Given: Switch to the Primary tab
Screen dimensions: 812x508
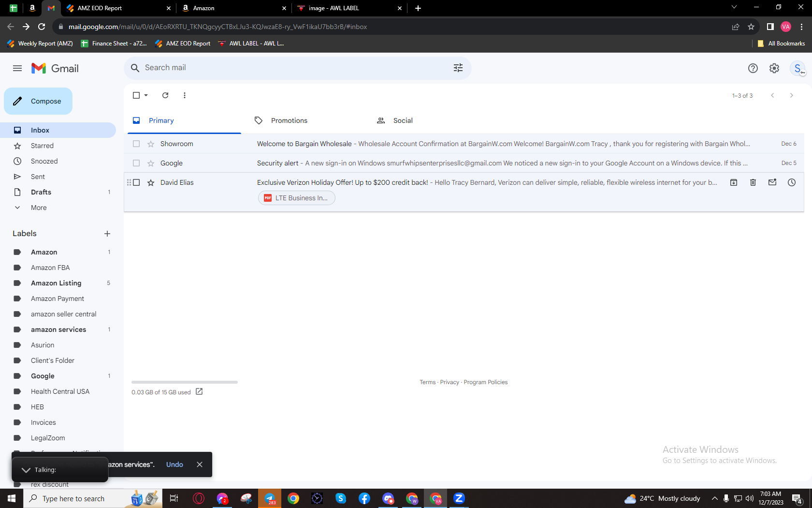Looking at the screenshot, I should click(184, 120).
